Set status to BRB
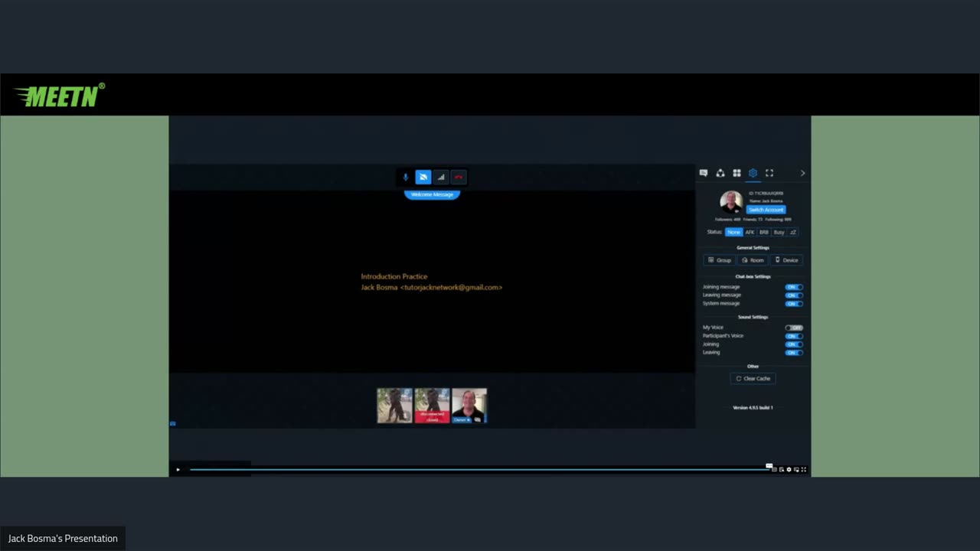 pyautogui.click(x=764, y=232)
